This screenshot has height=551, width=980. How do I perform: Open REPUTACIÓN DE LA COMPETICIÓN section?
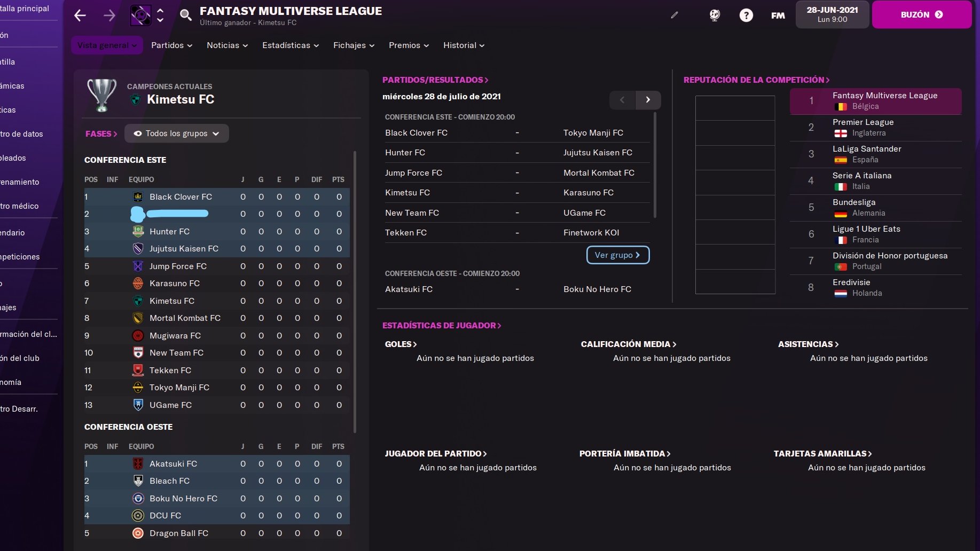[x=757, y=80]
